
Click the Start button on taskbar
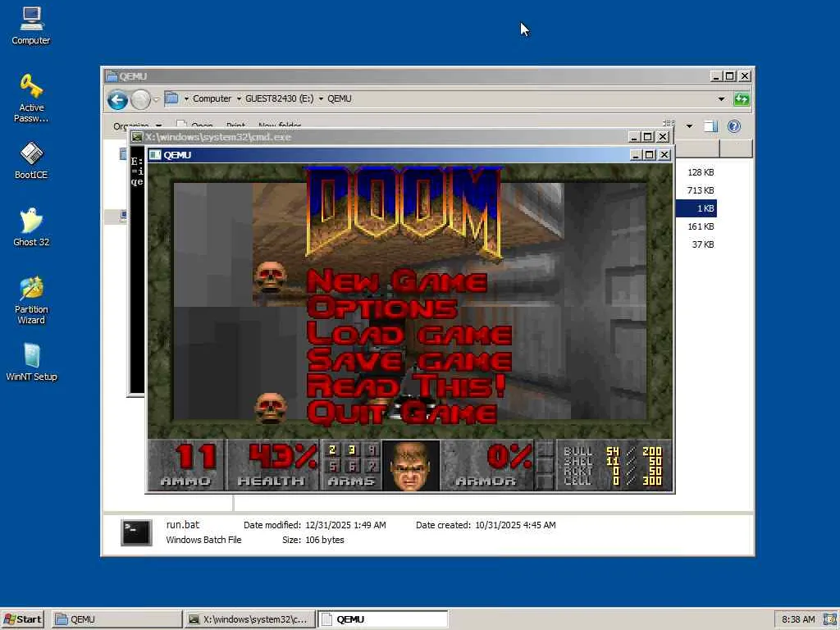click(x=22, y=619)
